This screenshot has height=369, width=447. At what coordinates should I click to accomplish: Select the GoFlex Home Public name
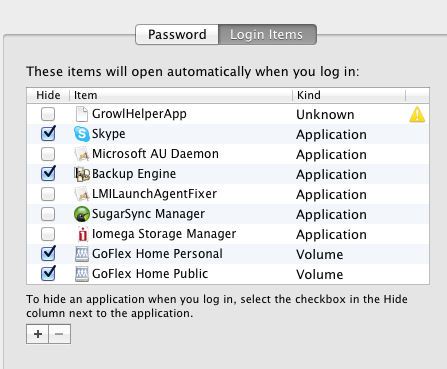(150, 274)
